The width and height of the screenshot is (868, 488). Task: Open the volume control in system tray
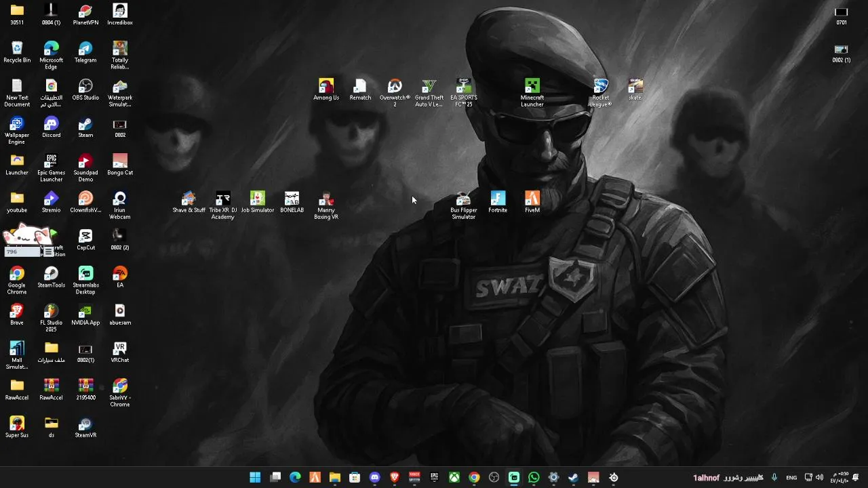pyautogui.click(x=819, y=478)
